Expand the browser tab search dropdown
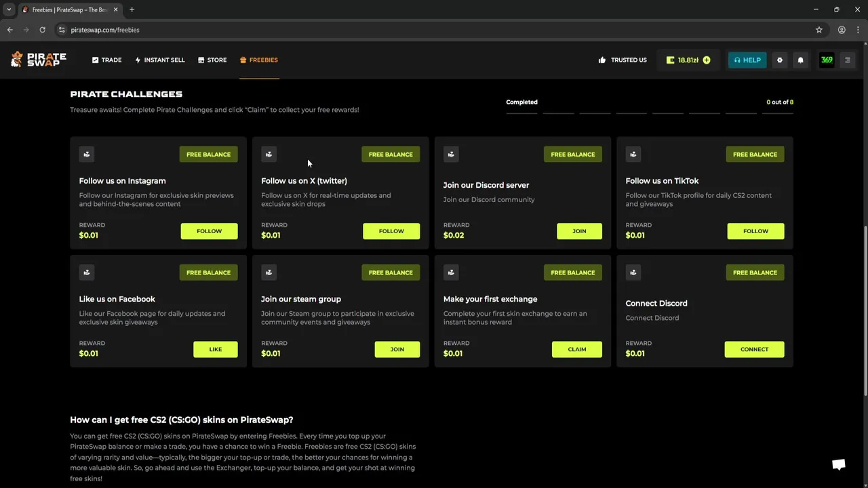The image size is (868, 488). click(x=9, y=9)
